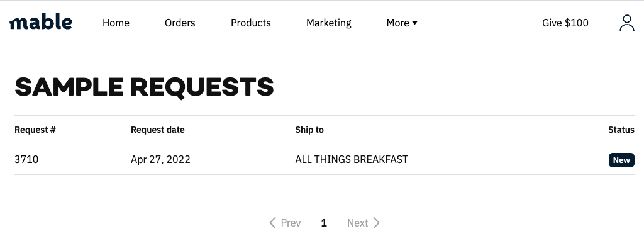This screenshot has height=241, width=644.
Task: Open the Marketing section
Action: (x=328, y=23)
